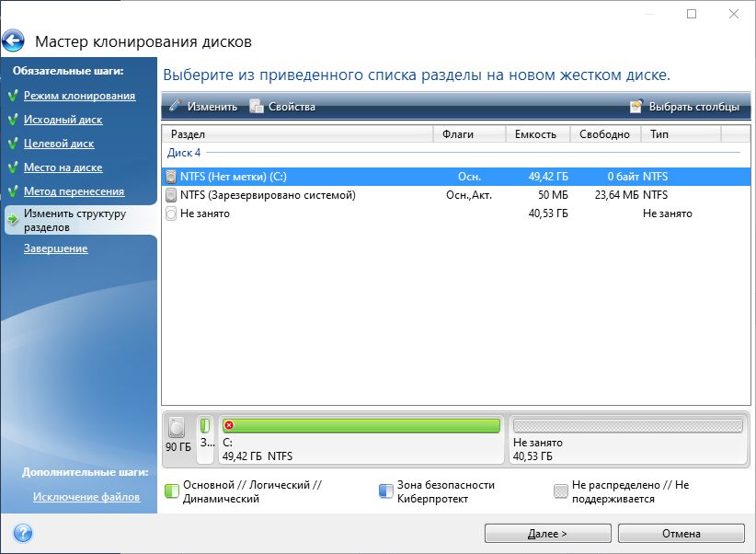The width and height of the screenshot is (756, 554).
Task: Click the pencil Edit icon in toolbar
Action: tap(176, 106)
